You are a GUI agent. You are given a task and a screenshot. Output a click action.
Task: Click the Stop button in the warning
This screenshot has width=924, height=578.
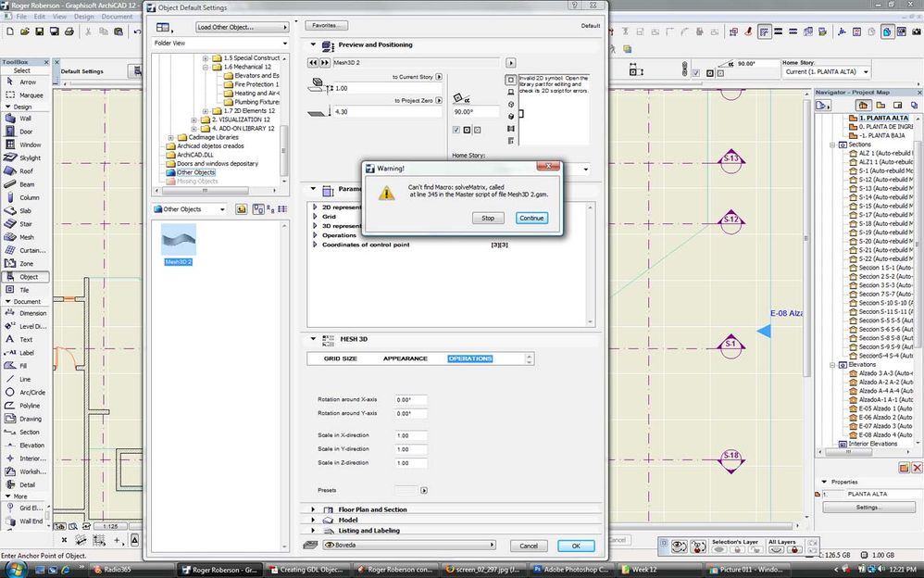[x=487, y=218]
